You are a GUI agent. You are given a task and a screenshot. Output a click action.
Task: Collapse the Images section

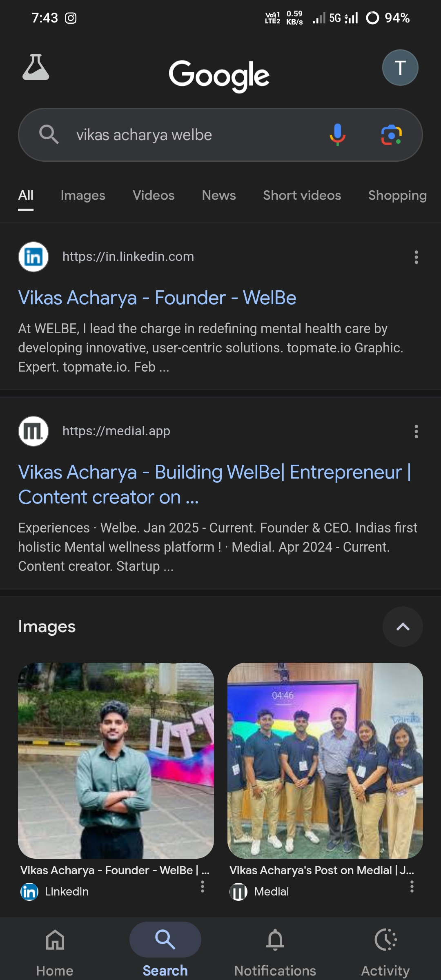coord(403,626)
